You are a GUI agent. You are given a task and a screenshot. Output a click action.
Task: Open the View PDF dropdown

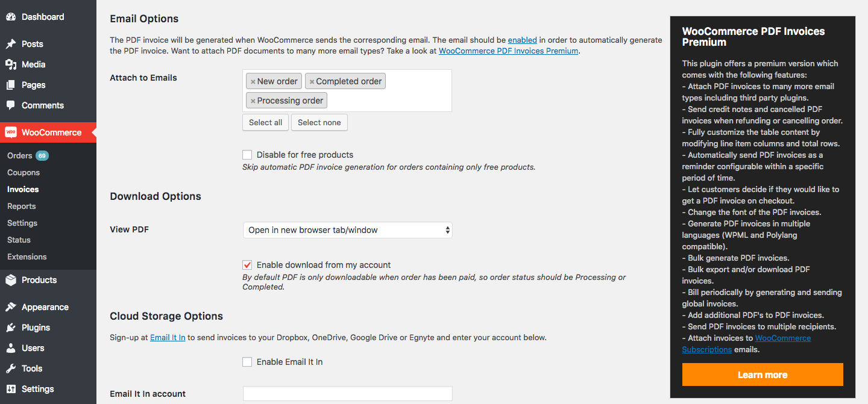[347, 230]
